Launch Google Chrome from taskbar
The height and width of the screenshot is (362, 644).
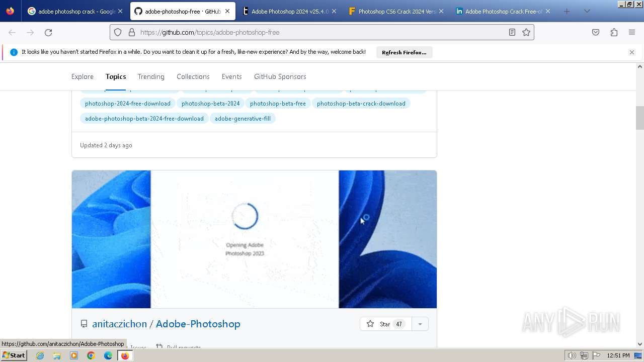coord(91,355)
